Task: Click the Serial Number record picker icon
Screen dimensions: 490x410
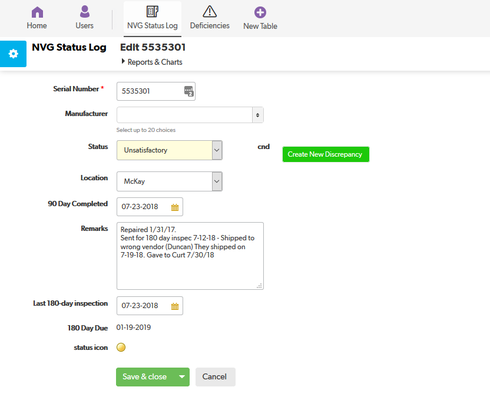Action: click(x=189, y=91)
